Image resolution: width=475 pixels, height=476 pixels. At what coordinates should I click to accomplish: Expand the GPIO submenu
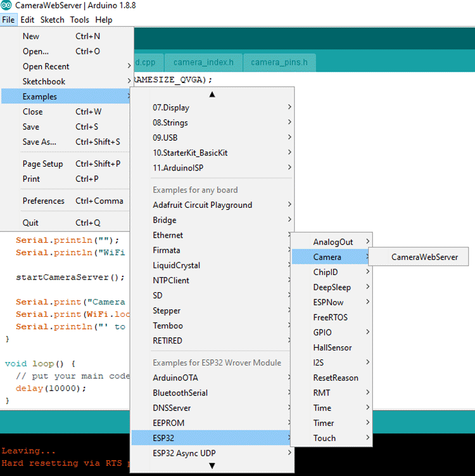tap(331, 332)
